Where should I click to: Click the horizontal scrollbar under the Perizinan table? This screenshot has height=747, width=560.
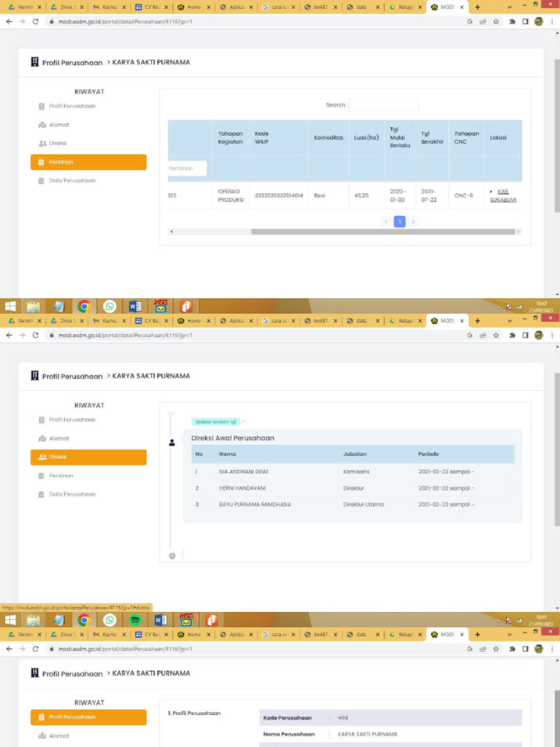[x=384, y=232]
